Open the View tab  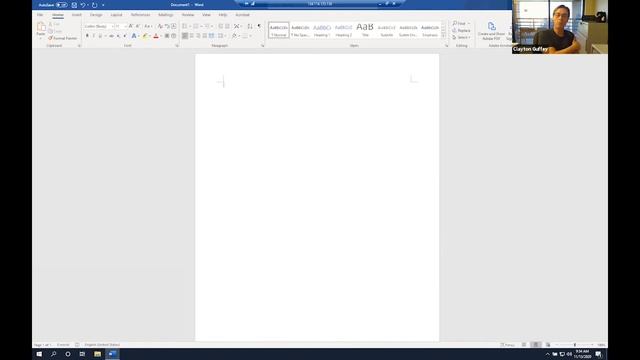point(207,15)
